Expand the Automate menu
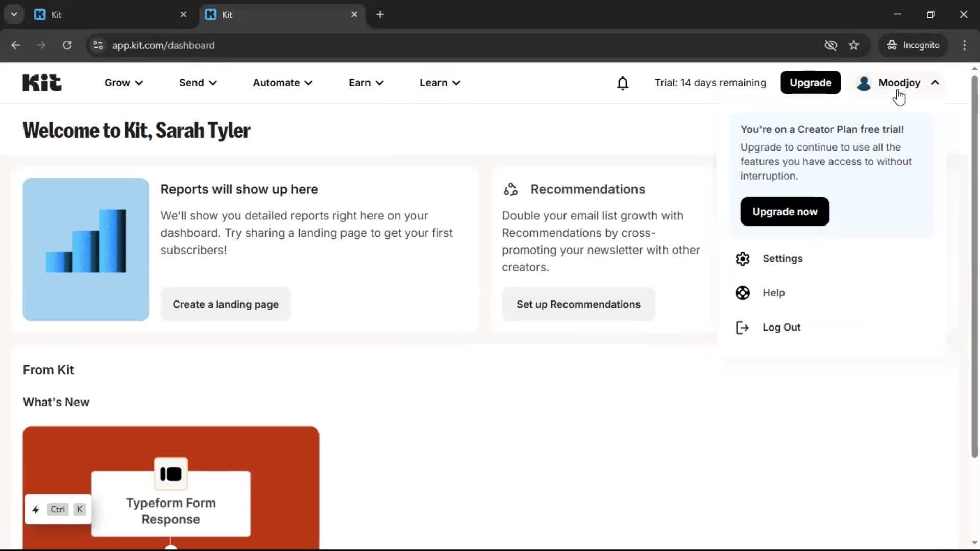The image size is (980, 551). (282, 83)
